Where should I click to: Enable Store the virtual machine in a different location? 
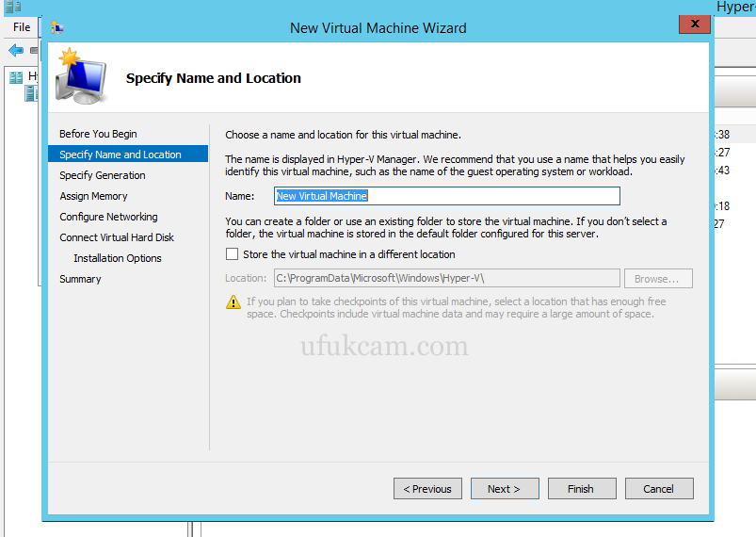click(232, 253)
